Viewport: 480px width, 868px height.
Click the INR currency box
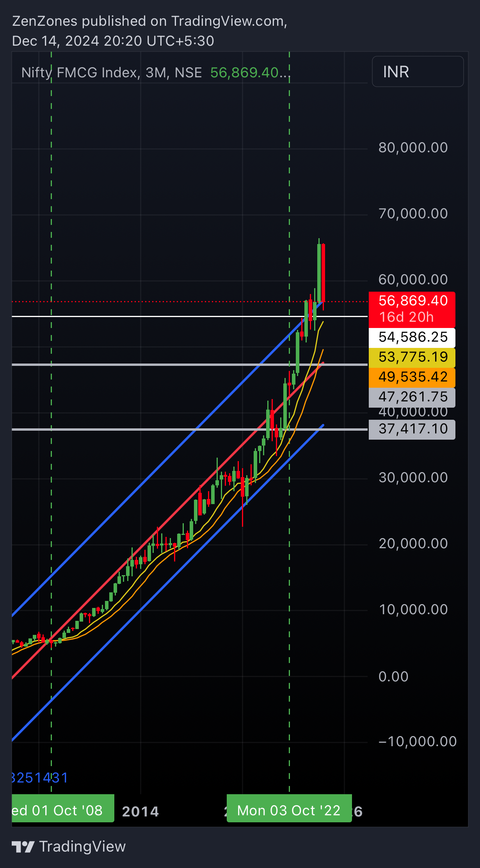click(418, 71)
